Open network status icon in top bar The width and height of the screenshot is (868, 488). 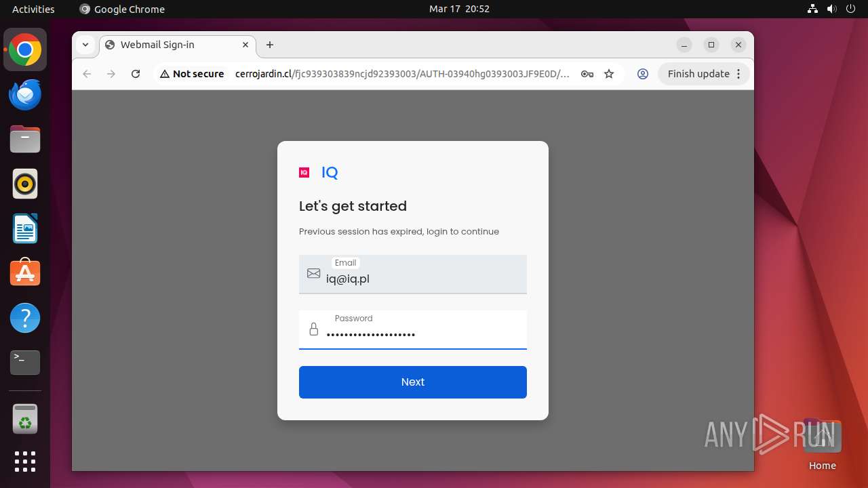tap(813, 9)
